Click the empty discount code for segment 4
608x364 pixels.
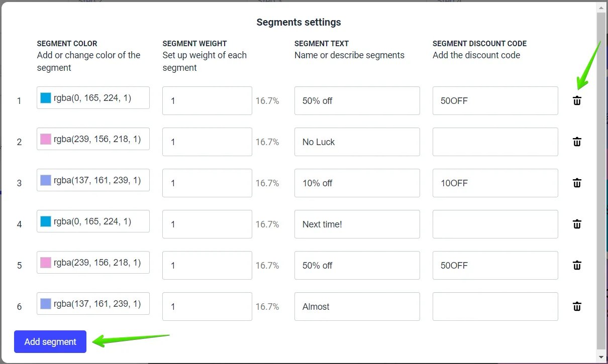point(495,224)
